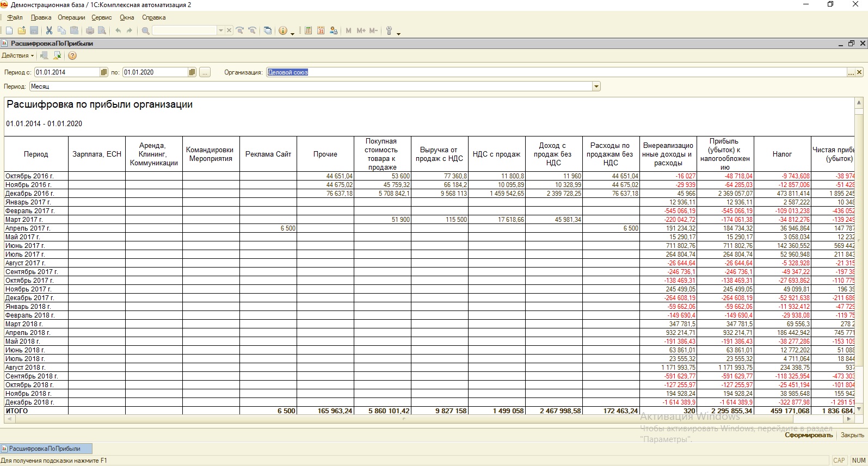The height and width of the screenshot is (466, 868).
Task: Click the Copy icon in toolbar
Action: (x=61, y=30)
